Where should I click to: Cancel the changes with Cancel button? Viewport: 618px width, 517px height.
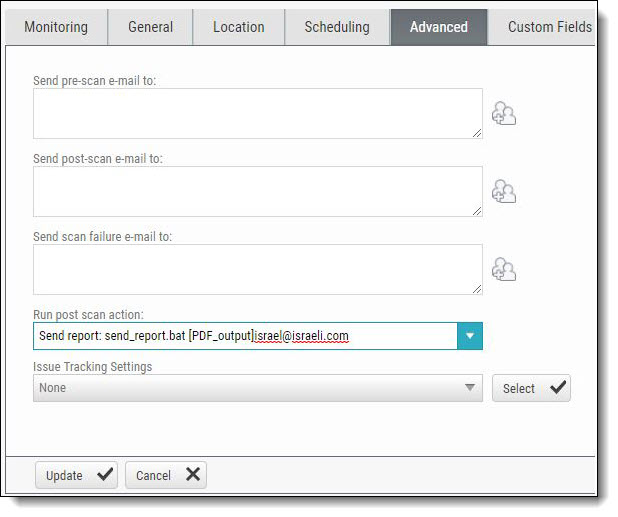(x=165, y=475)
